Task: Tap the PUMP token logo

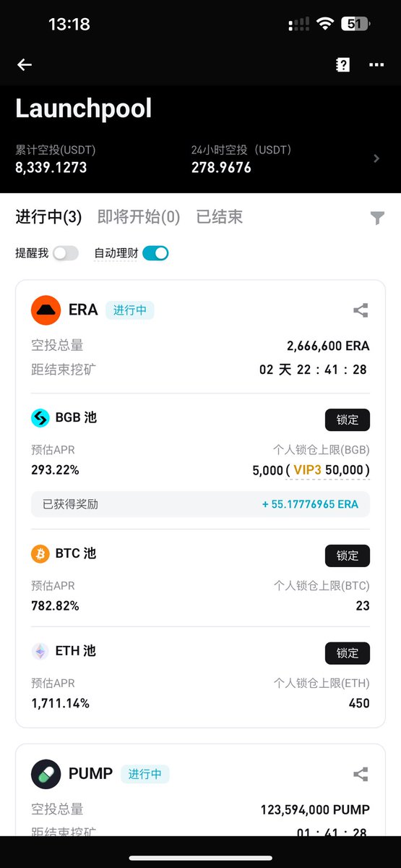Action: [x=46, y=774]
